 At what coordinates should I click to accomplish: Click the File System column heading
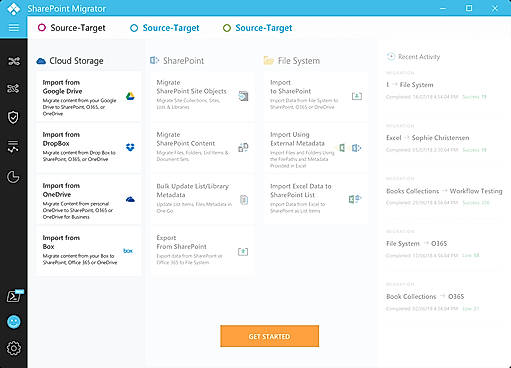point(299,61)
